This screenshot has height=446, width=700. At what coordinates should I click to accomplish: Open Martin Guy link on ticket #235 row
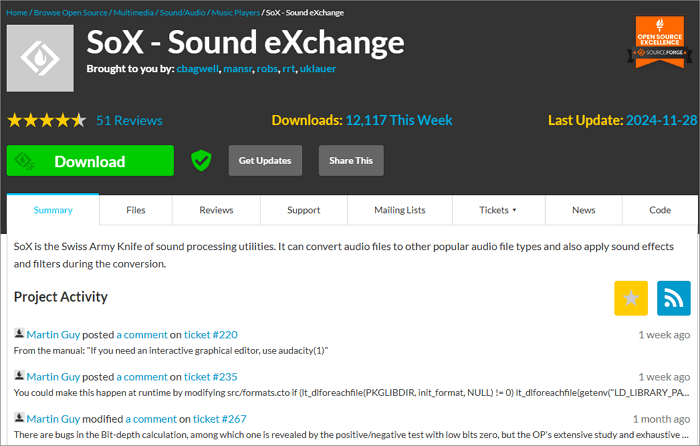(53, 377)
